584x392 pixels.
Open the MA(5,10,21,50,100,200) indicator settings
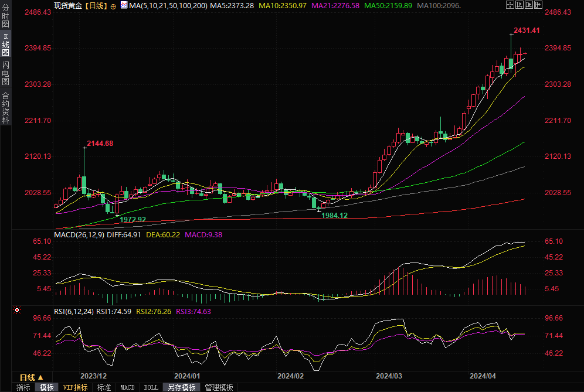point(168,5)
